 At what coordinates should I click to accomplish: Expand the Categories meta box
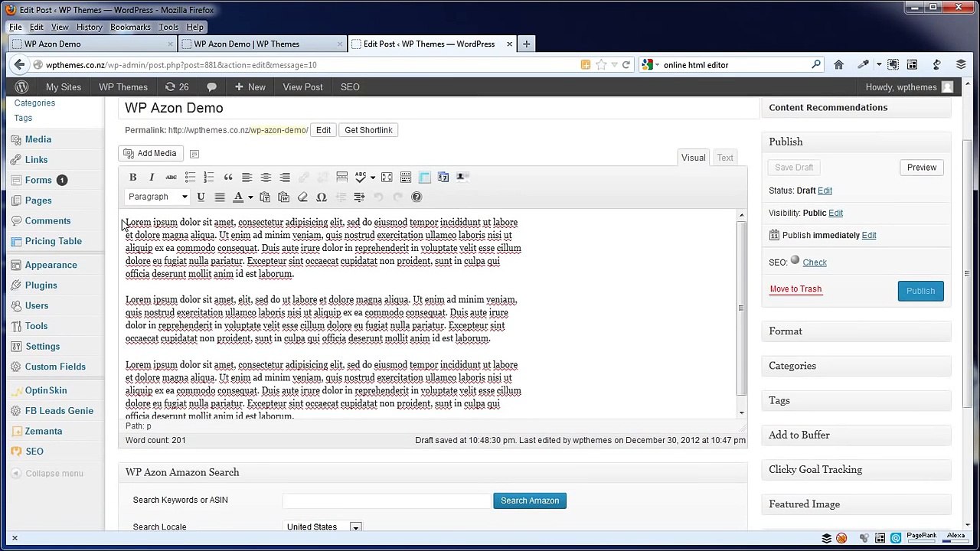856,366
